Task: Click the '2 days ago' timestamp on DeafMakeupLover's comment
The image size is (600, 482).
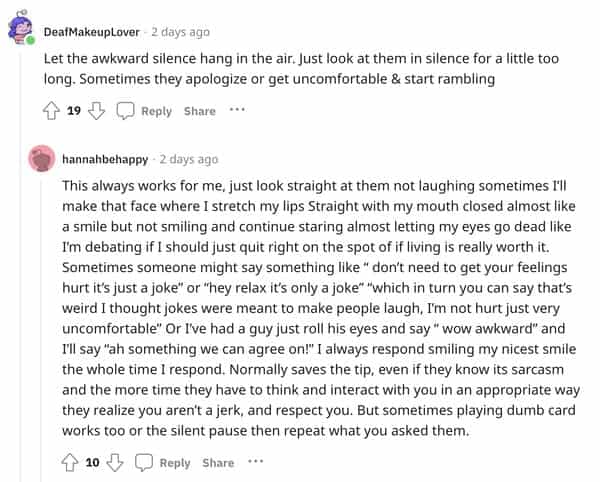Action: click(x=181, y=32)
